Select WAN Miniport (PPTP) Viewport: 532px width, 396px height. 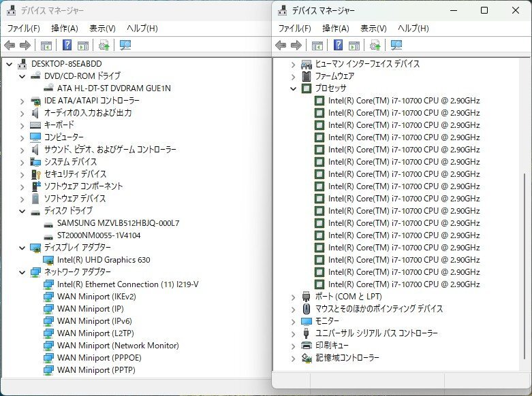[96, 370]
